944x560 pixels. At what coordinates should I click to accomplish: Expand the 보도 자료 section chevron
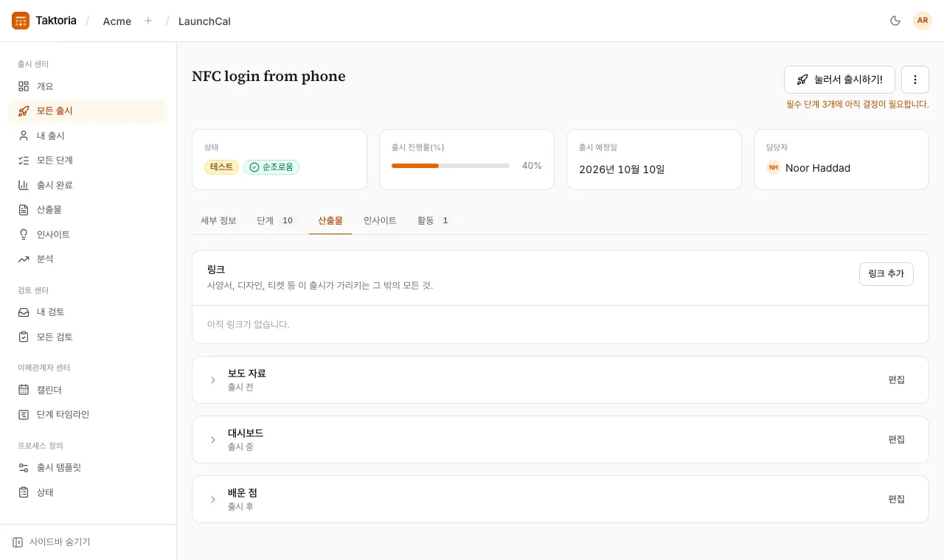(213, 380)
